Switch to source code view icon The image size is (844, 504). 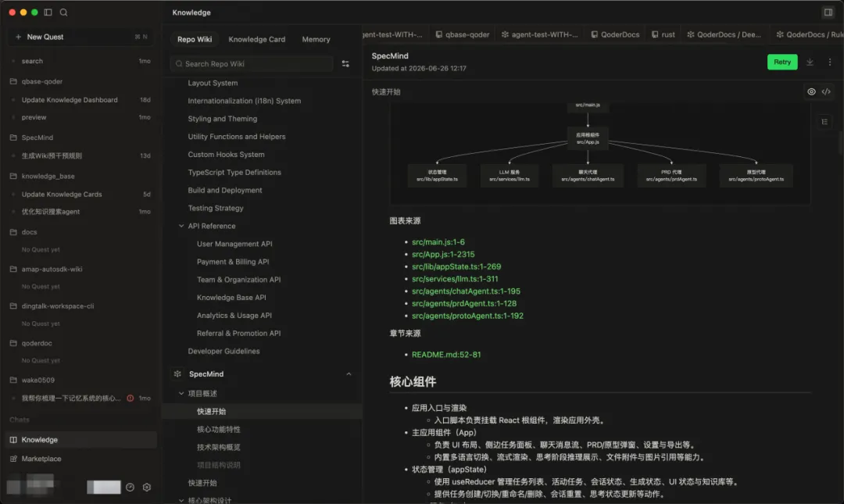pyautogui.click(x=826, y=91)
